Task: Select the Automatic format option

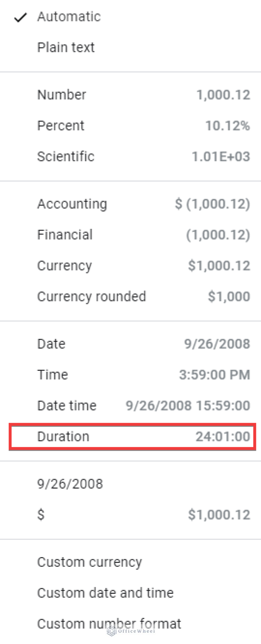Action: (69, 17)
